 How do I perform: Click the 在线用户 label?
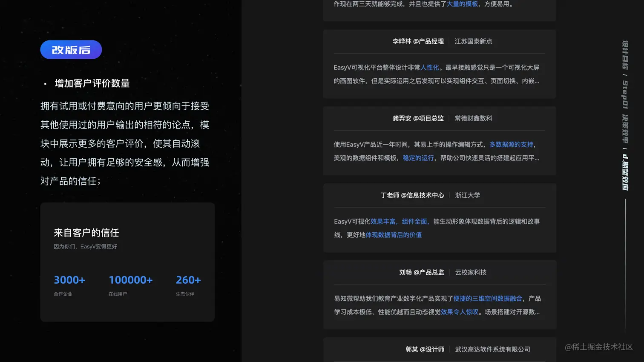pos(118,294)
